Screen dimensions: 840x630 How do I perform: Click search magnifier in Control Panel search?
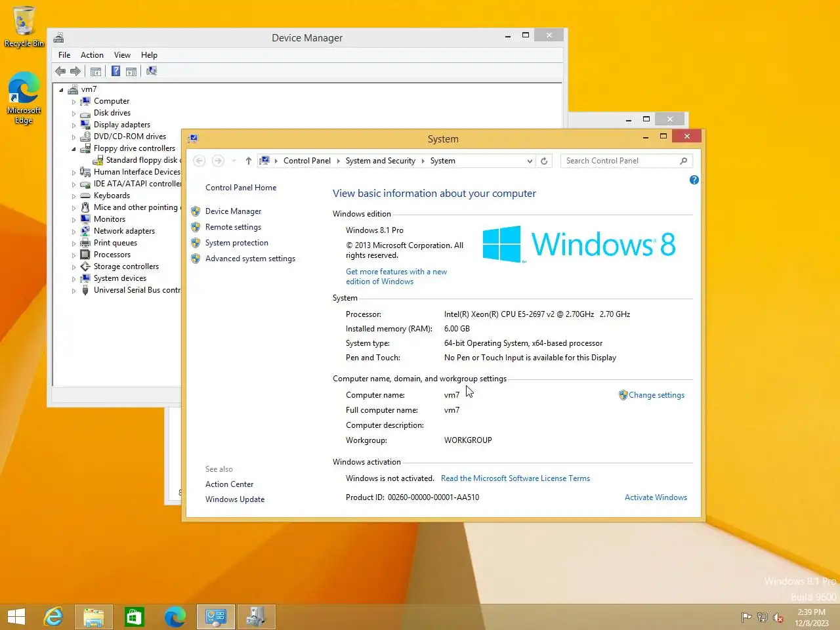(x=683, y=161)
